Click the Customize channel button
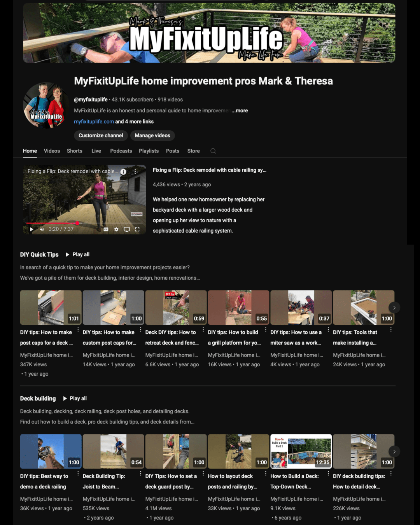Viewport: 420px width, 525px height. coord(101,135)
